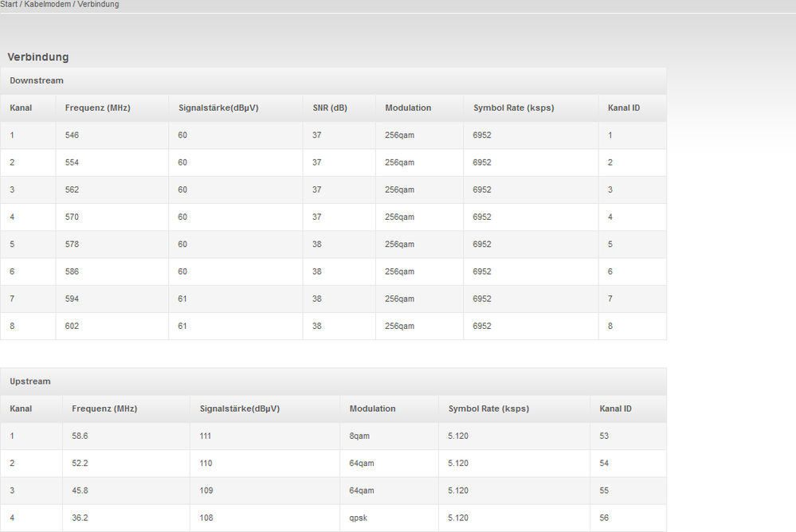Click the qpsk modulation cell

coord(359,518)
